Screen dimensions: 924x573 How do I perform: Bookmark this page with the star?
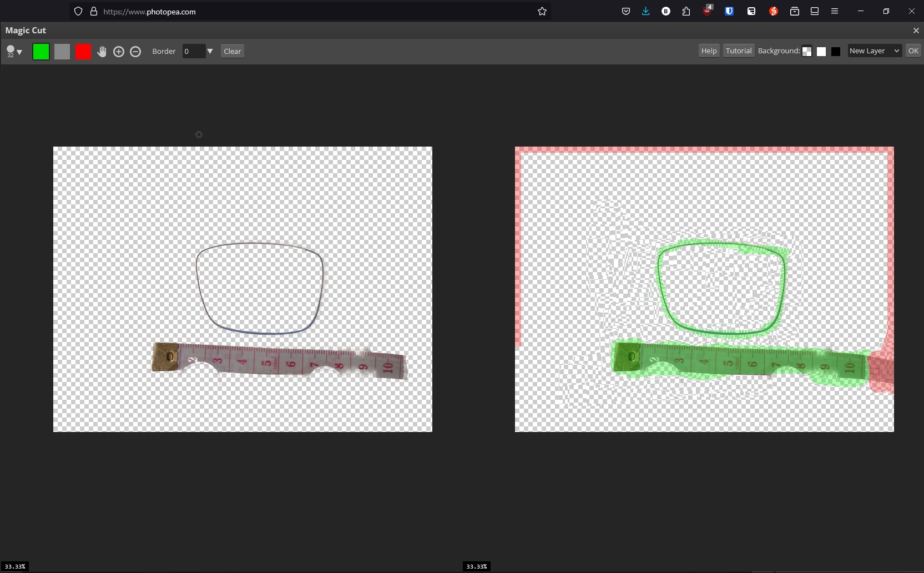pos(542,11)
